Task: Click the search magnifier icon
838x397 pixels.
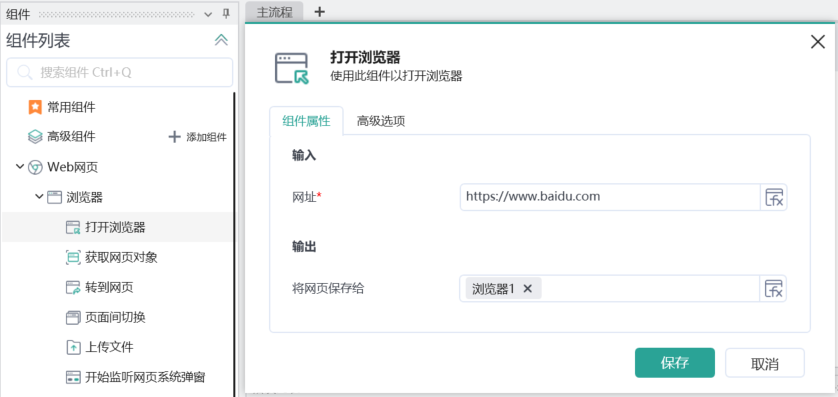Action: [25, 73]
